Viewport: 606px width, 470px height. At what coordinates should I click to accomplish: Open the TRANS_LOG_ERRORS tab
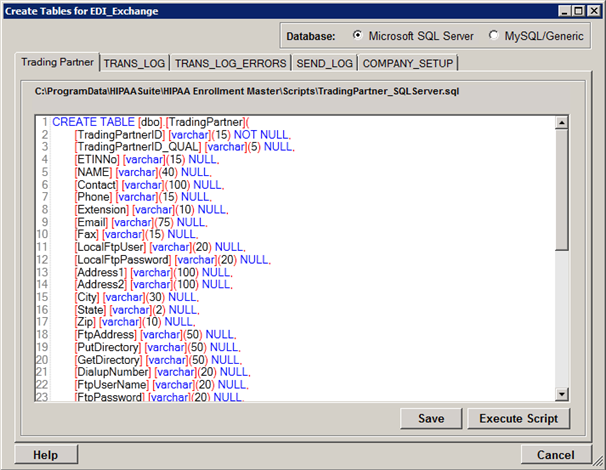(230, 63)
